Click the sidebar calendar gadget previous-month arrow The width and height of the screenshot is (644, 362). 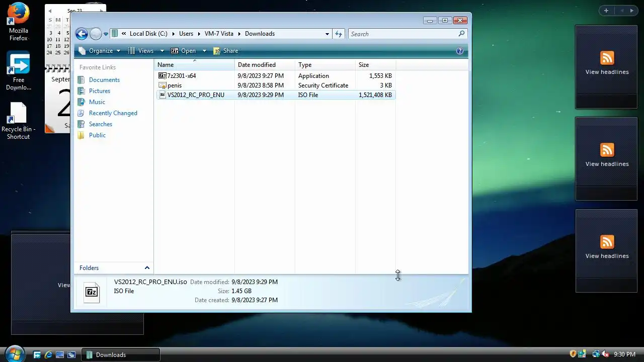(49, 11)
